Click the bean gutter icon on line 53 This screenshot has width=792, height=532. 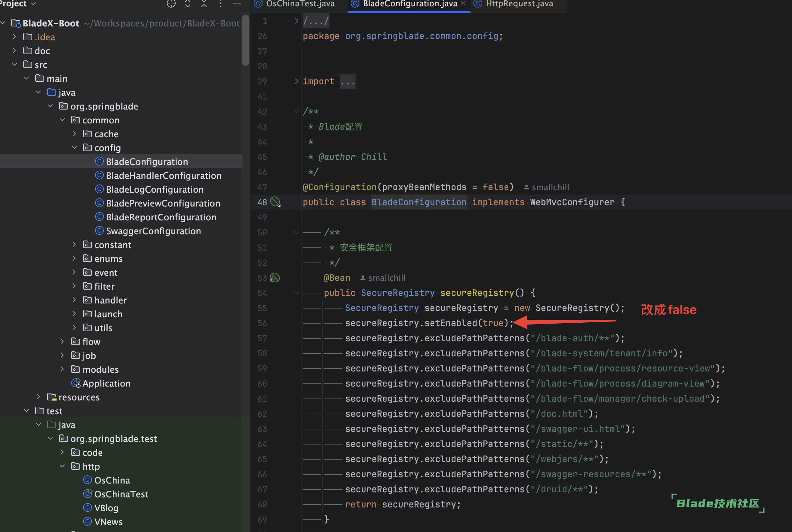[x=275, y=278]
